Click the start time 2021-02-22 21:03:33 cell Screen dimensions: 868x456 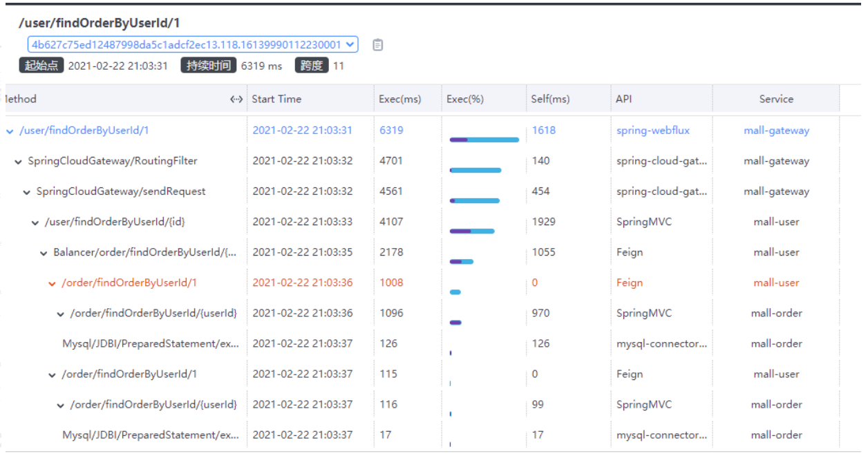click(x=303, y=222)
